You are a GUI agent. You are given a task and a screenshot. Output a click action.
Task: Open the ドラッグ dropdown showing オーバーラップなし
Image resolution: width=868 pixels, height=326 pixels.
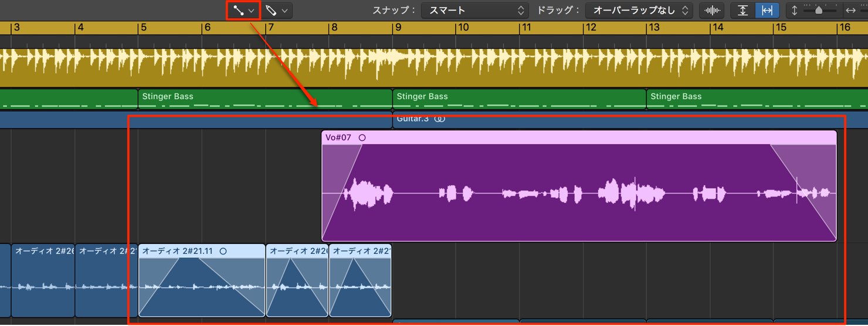pos(639,10)
